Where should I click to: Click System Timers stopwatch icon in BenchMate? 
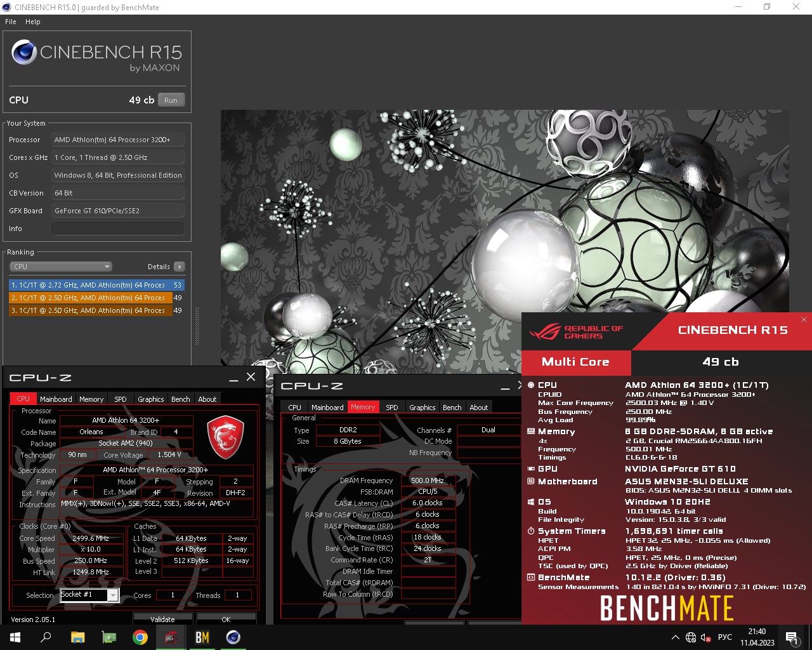(x=531, y=531)
